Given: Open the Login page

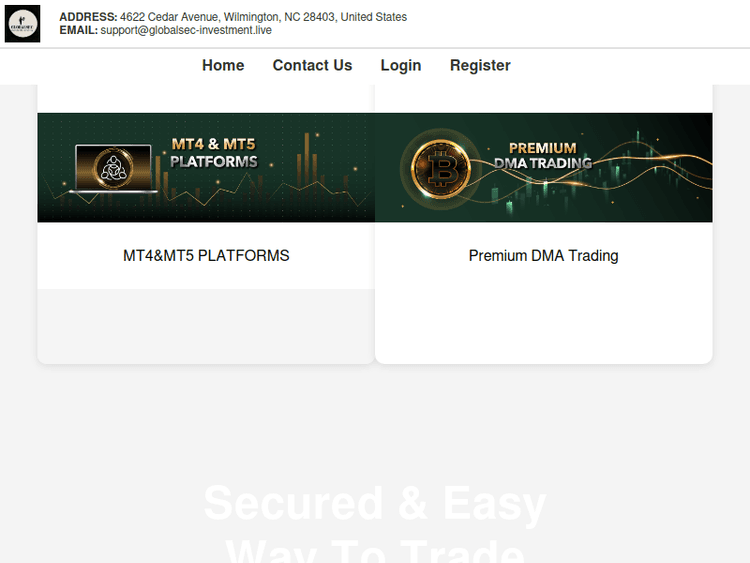Looking at the screenshot, I should (401, 65).
